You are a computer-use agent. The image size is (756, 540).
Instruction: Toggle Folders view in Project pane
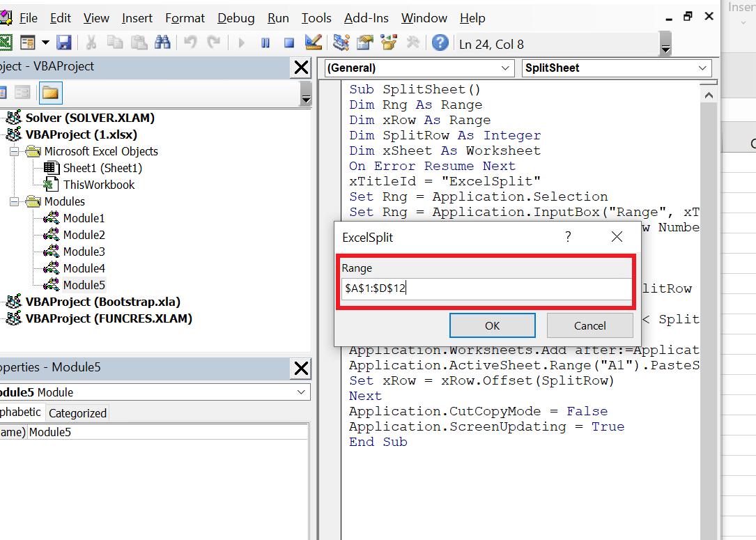50,93
